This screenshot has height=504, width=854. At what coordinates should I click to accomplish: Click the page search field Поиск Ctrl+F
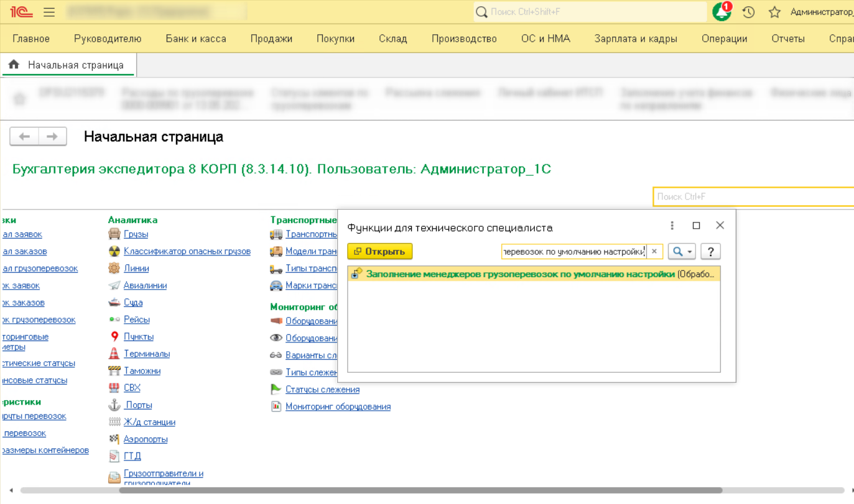point(753,196)
